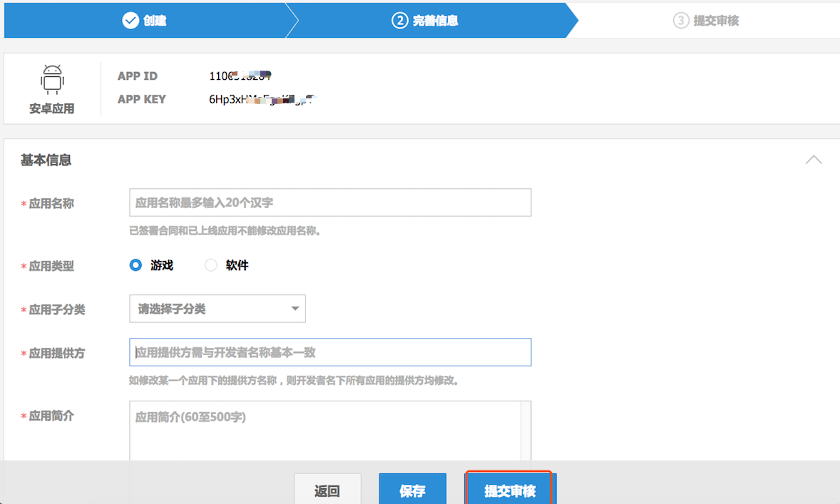Toggle application type to 软件
The height and width of the screenshot is (504, 840).
(210, 264)
